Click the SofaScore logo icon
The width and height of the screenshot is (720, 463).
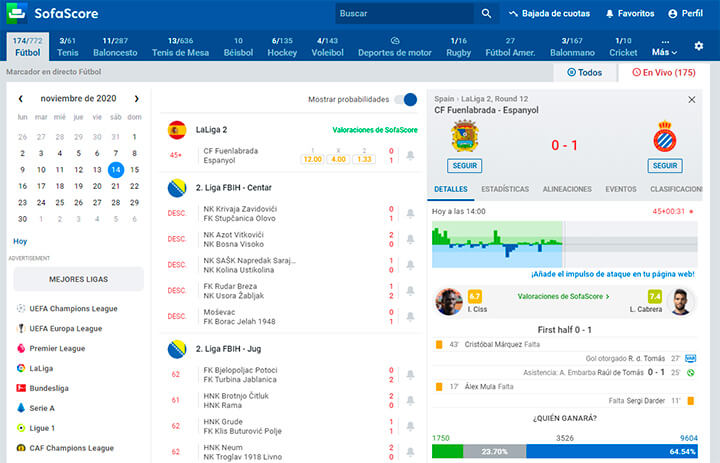pos(17,13)
